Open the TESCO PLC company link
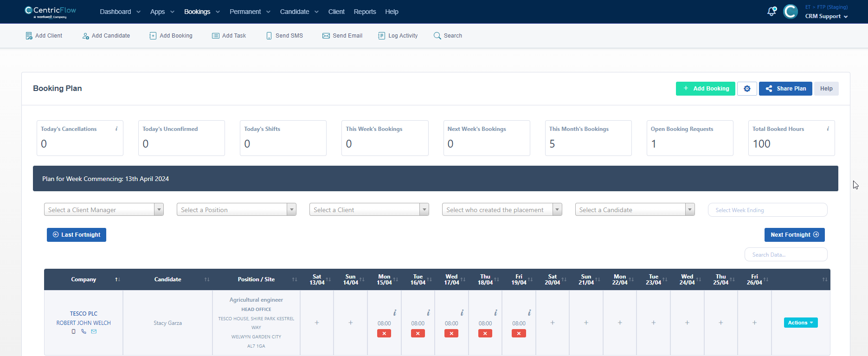868x356 pixels. click(x=84, y=314)
